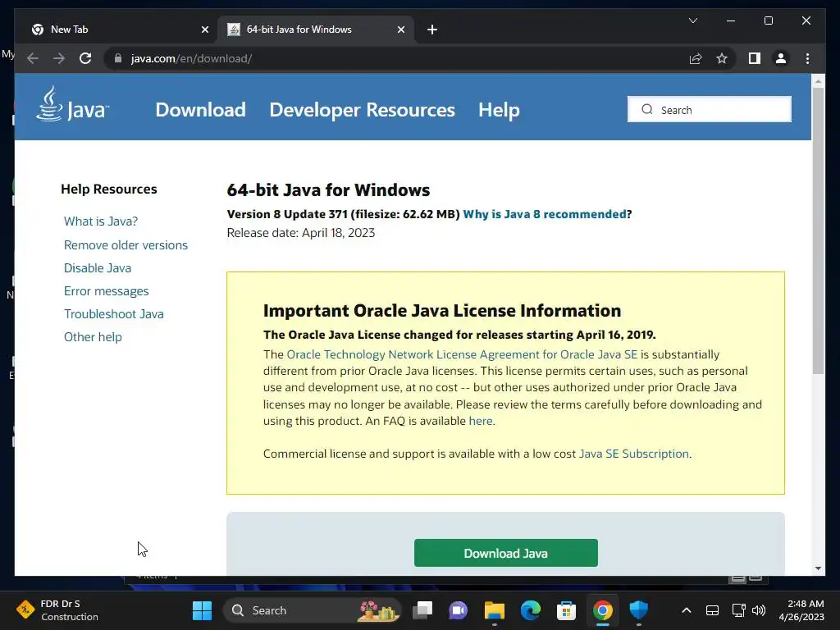
Task: Open the Help menu in the Java header
Action: 499,110
